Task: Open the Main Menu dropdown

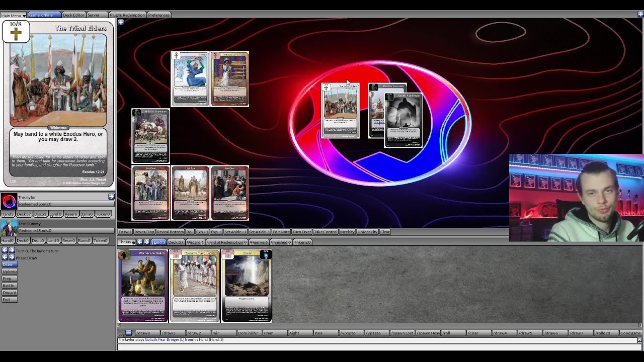Action: [13, 15]
